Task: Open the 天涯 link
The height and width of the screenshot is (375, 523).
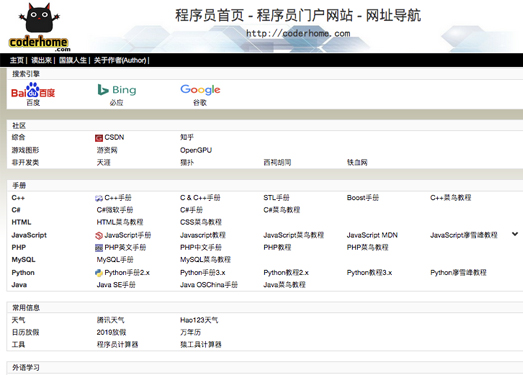Action: [x=103, y=162]
